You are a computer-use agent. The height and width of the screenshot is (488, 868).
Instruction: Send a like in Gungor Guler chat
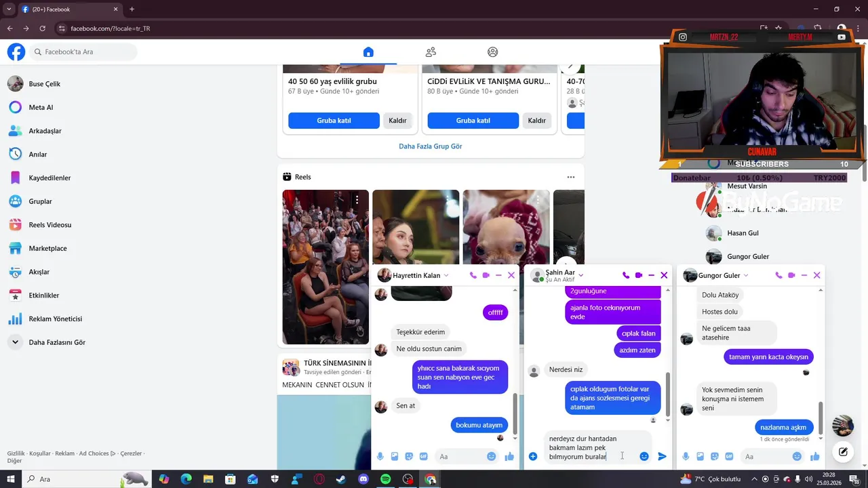815,457
